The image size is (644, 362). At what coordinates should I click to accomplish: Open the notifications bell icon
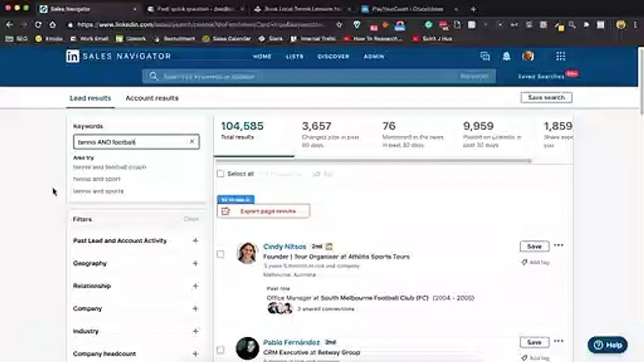[x=507, y=56]
